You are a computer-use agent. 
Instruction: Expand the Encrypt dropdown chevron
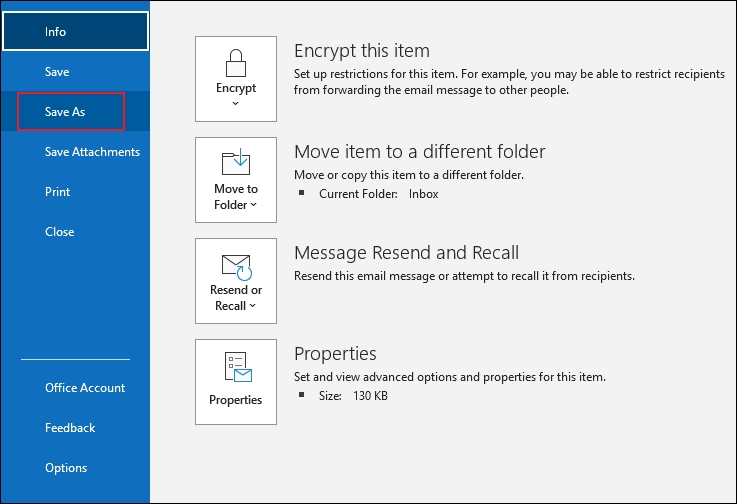236,103
